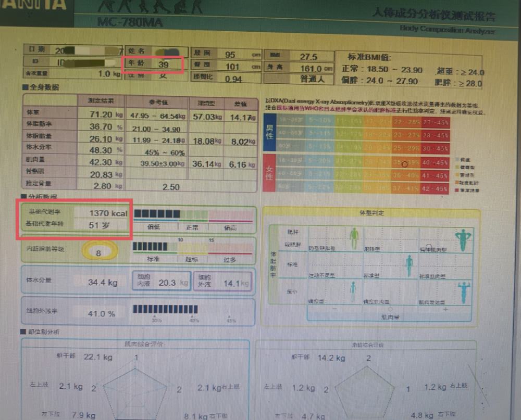Screen dimensions: 521x420
Task: Click the teal standard-type figure icon
Action: (410, 265)
